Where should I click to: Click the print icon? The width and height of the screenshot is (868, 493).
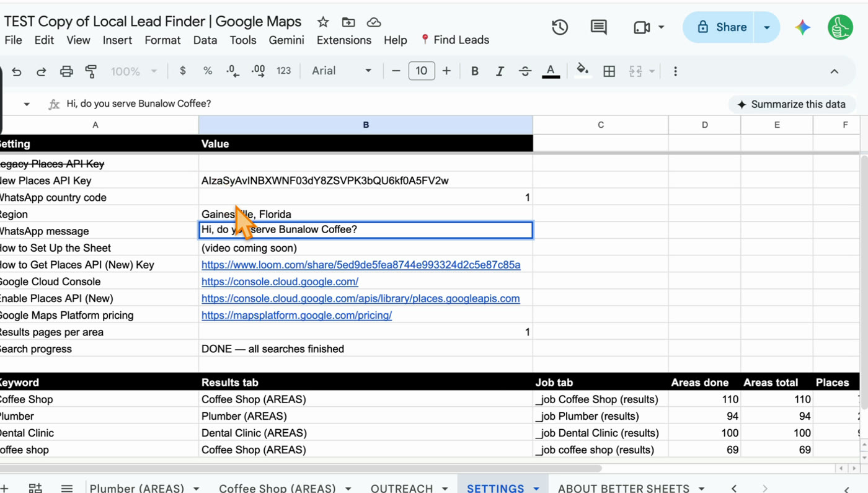66,71
